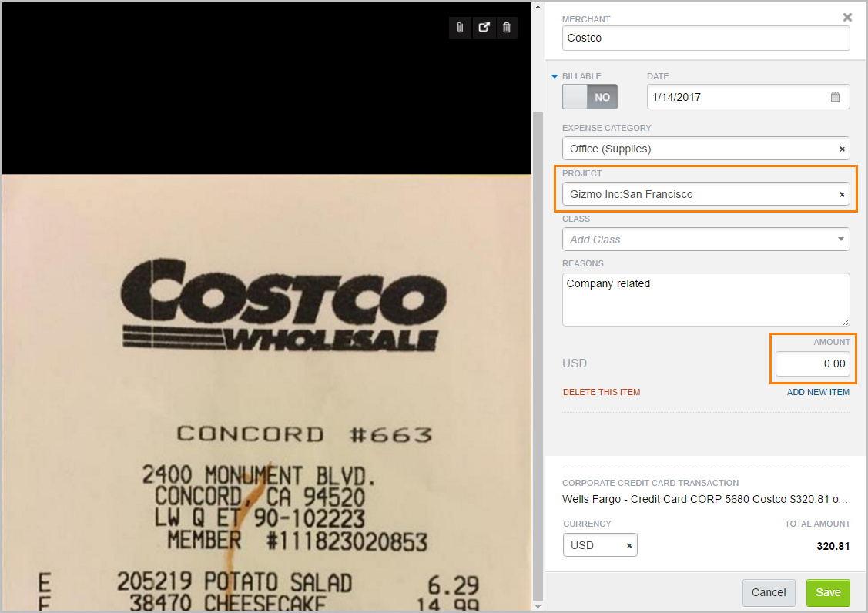Collapse the Billable section triangle

[x=555, y=76]
